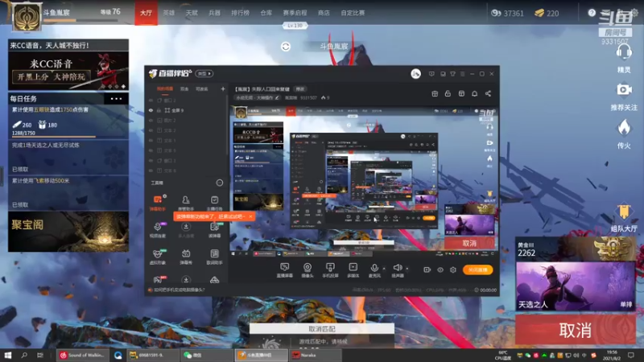Screen dimensions: 644x362
Task: Toggle visibility of source 窗口 1
Action: click(x=151, y=161)
